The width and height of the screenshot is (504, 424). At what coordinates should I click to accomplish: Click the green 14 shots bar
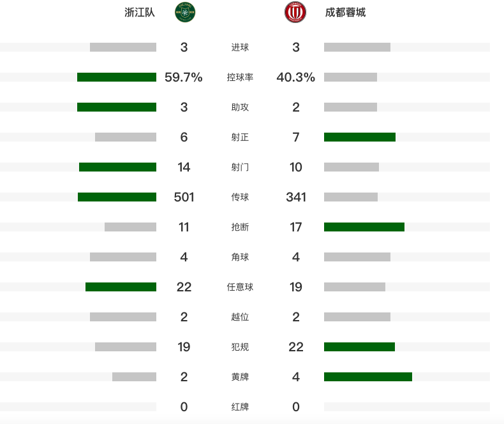coord(117,167)
